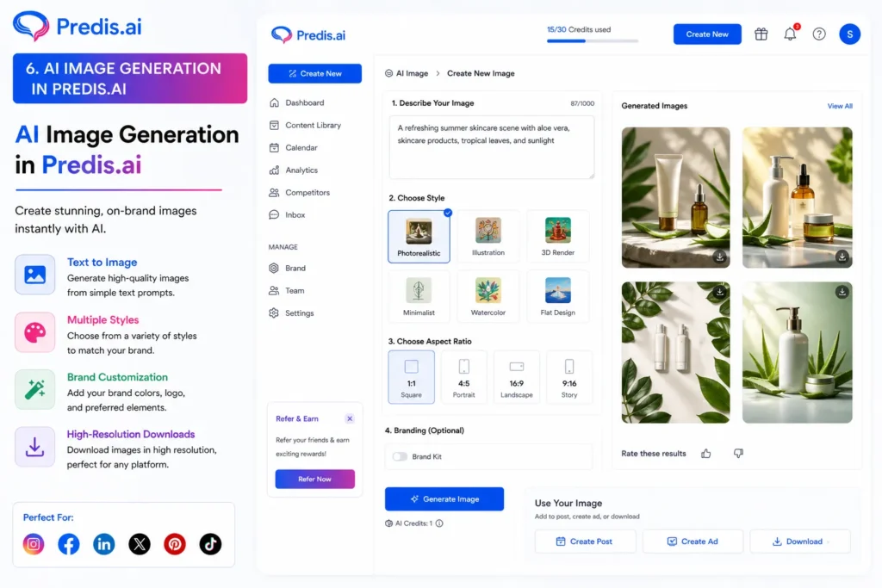This screenshot has width=882, height=588.
Task: Open the gift rewards icon
Action: pos(761,34)
